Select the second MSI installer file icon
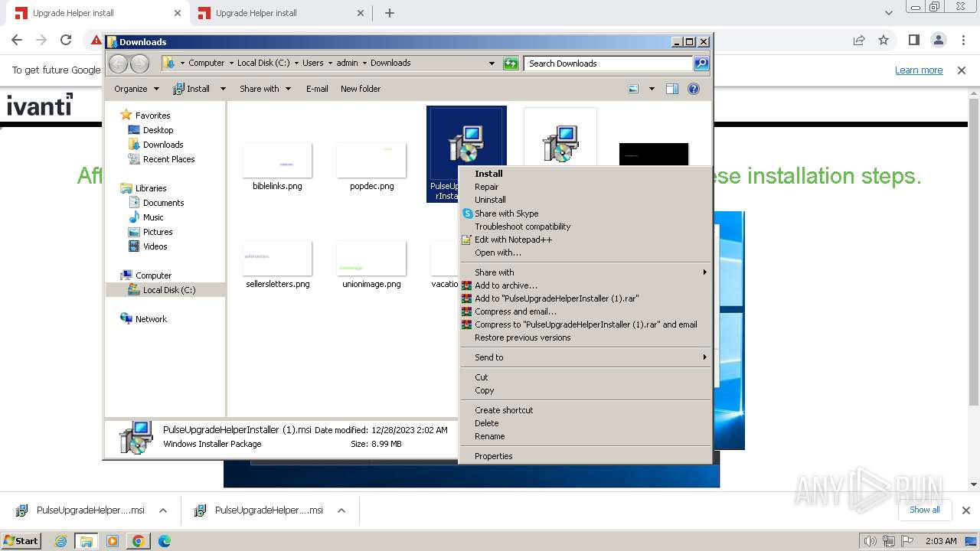980x551 pixels. click(x=560, y=143)
